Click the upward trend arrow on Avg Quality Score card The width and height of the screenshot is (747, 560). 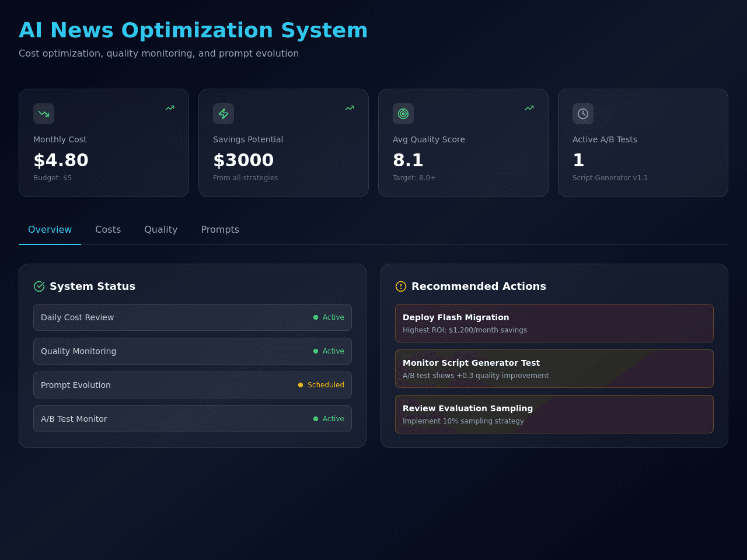[x=529, y=108]
